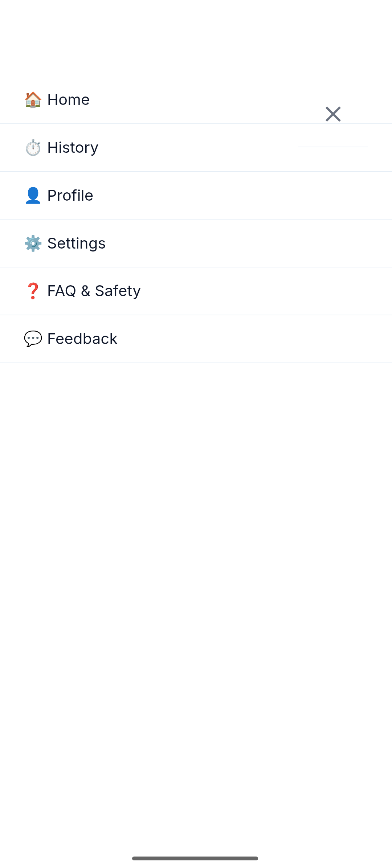
Task: Click the house icon beside Home
Action: click(33, 100)
